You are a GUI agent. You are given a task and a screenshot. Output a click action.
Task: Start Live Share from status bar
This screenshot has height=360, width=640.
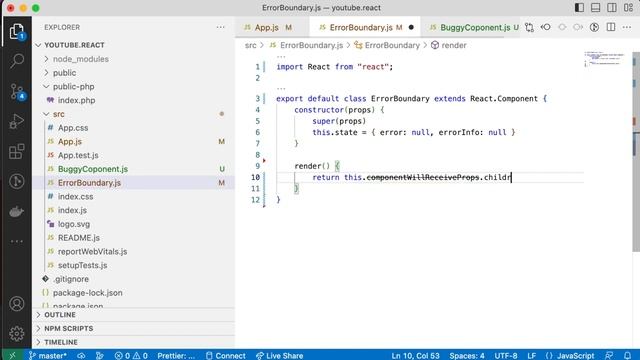click(x=280, y=356)
